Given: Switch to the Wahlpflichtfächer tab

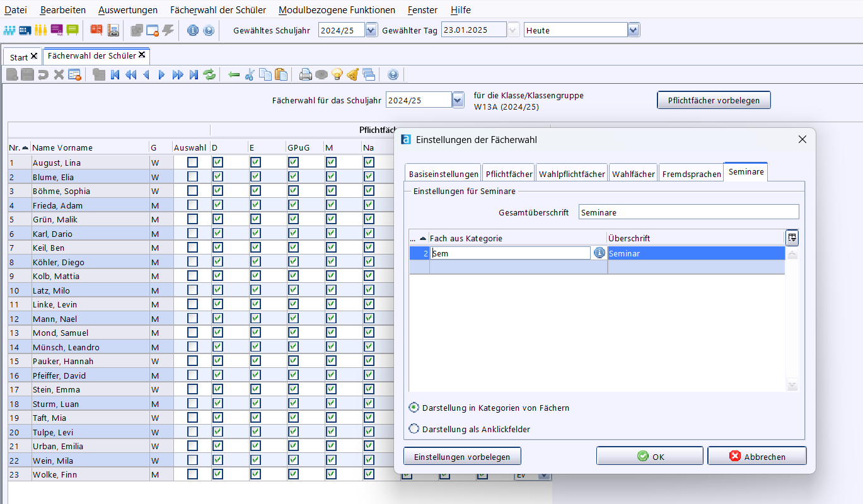Looking at the screenshot, I should pos(572,174).
